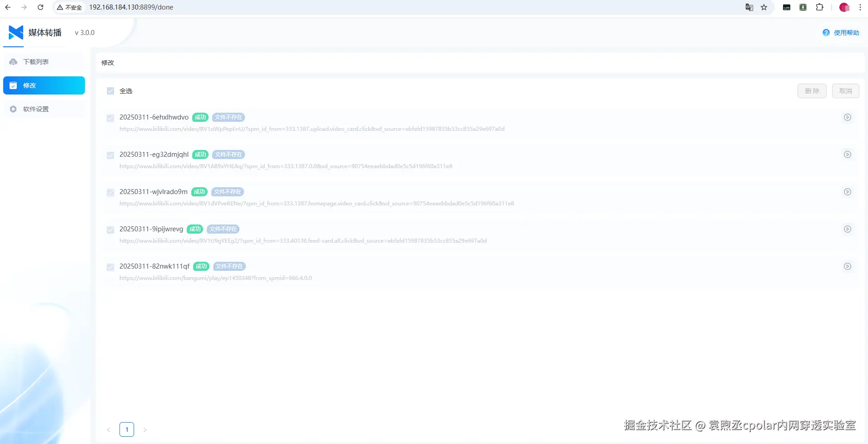Click the not-secure warning icon in address bar
868x444 pixels.
point(60,7)
